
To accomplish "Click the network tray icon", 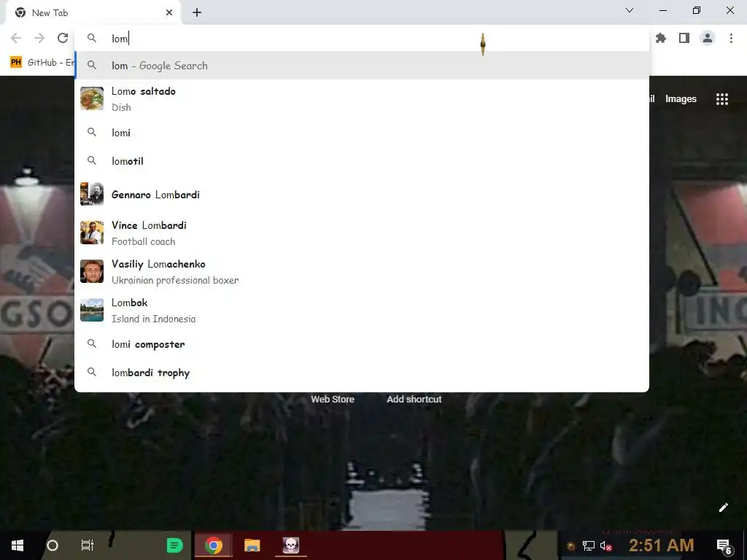I will (x=589, y=546).
